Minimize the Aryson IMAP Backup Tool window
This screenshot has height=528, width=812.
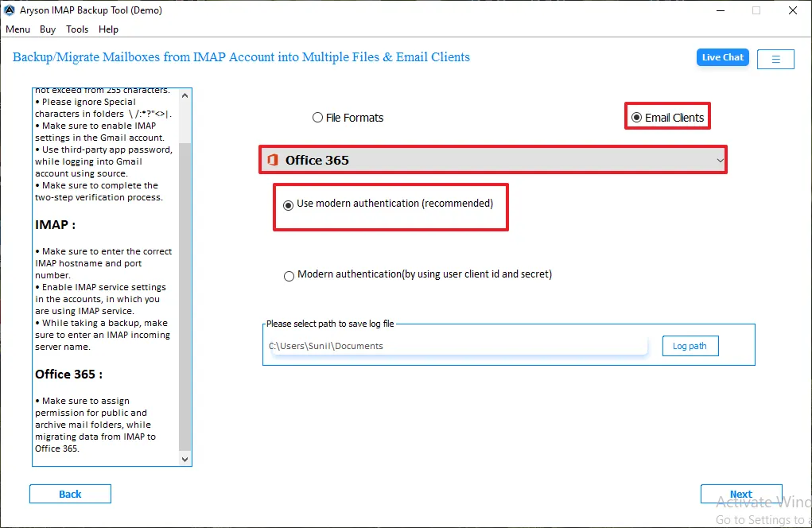coord(721,10)
